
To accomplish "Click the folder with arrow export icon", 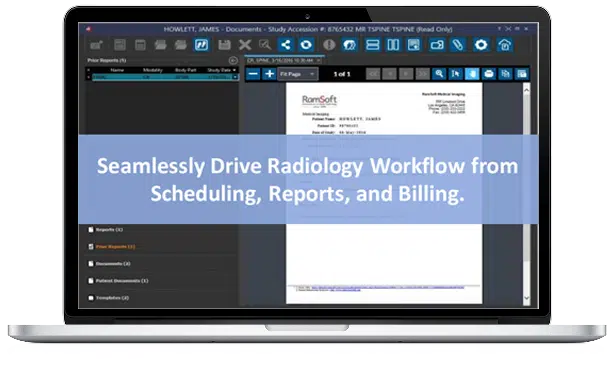I will point(436,45).
